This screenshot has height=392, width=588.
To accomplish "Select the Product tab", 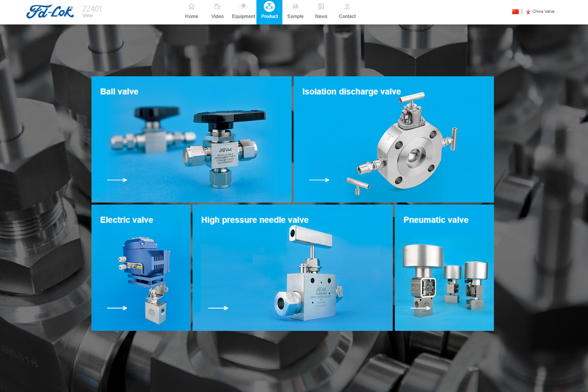I will tap(269, 12).
